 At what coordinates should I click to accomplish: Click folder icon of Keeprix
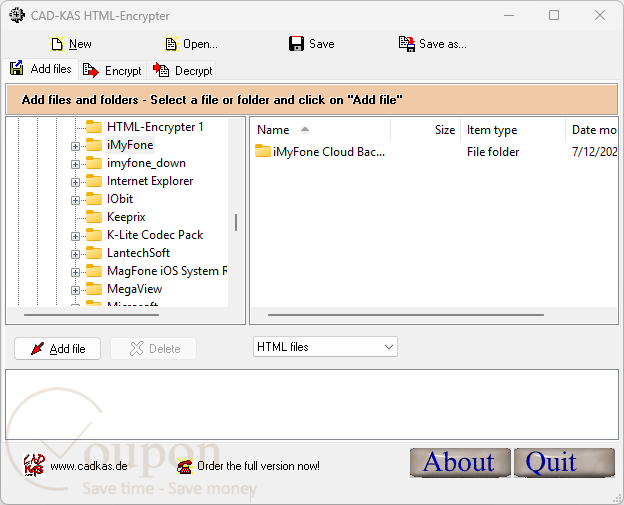coord(94,216)
